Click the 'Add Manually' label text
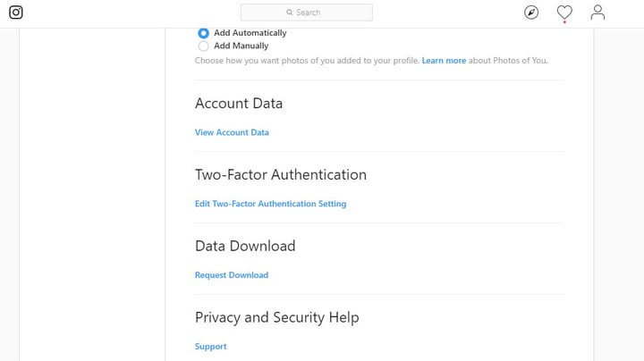Image resolution: width=644 pixels, height=361 pixels. point(241,46)
